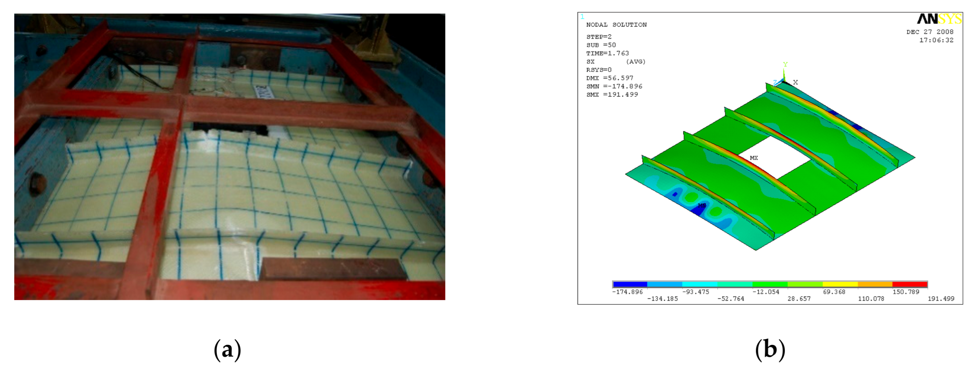Click the -174.896 legend minimum label

[x=627, y=292]
